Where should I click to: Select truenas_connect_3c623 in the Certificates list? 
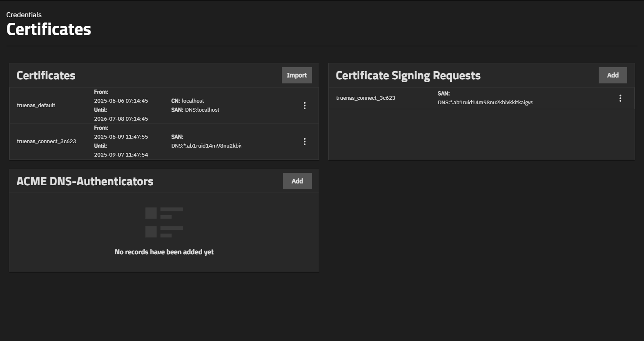coord(46,141)
